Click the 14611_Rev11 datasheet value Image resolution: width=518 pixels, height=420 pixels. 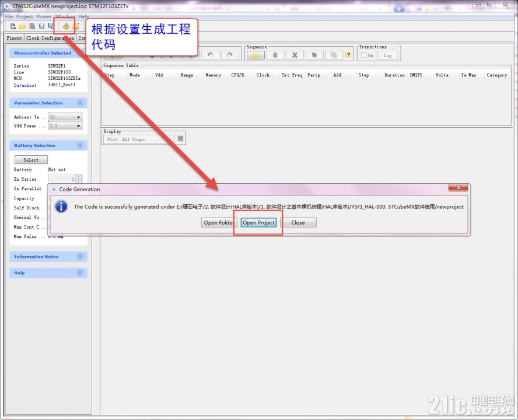point(62,85)
